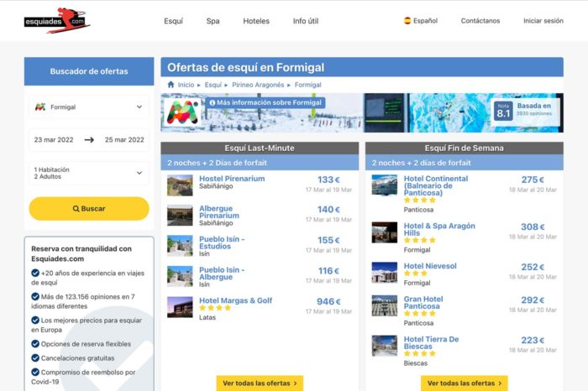
Task: Click Más información sobre Formigal
Action: [265, 102]
